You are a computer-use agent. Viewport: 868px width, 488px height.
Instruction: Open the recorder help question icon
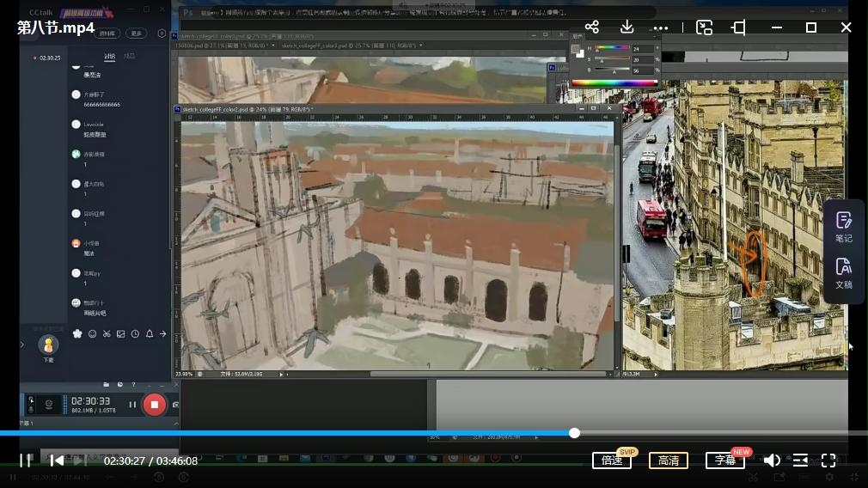pos(133,384)
